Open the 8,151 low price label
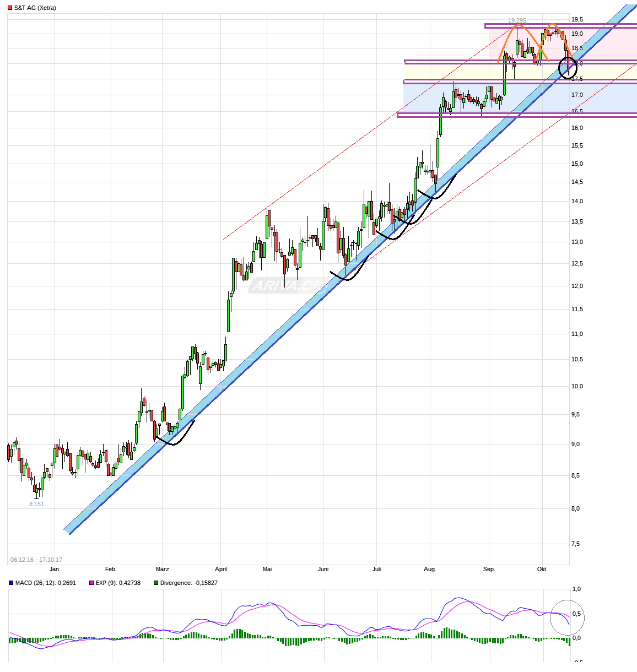This screenshot has height=672, width=637. point(36,503)
